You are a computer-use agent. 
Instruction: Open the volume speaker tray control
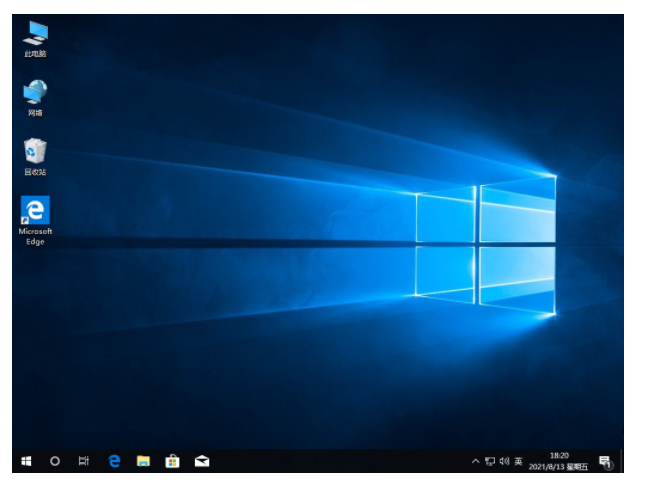click(x=504, y=461)
